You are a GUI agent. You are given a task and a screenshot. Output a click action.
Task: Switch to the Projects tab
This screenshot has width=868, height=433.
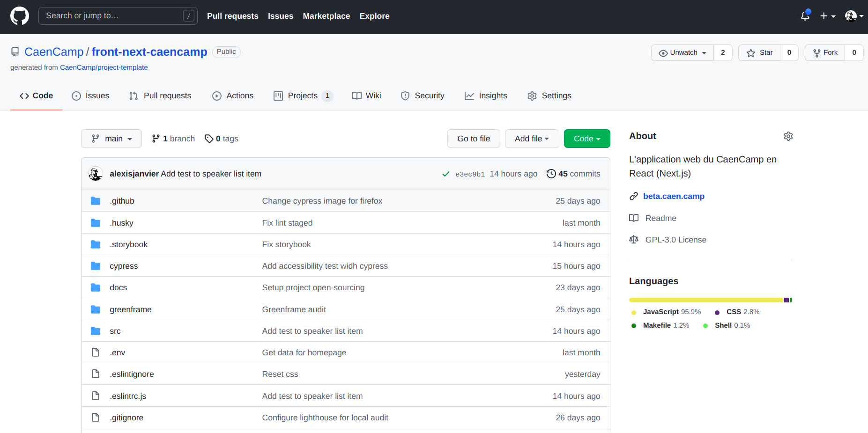(x=303, y=96)
